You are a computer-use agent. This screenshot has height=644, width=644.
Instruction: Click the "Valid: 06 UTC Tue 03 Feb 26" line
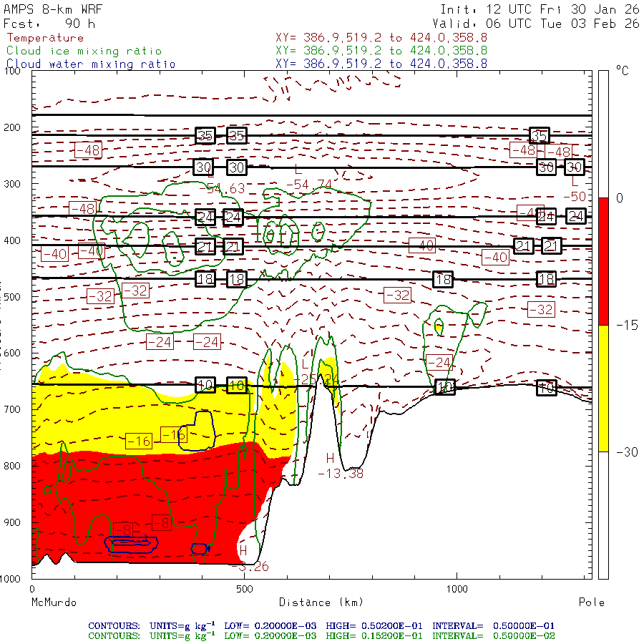coord(536,24)
